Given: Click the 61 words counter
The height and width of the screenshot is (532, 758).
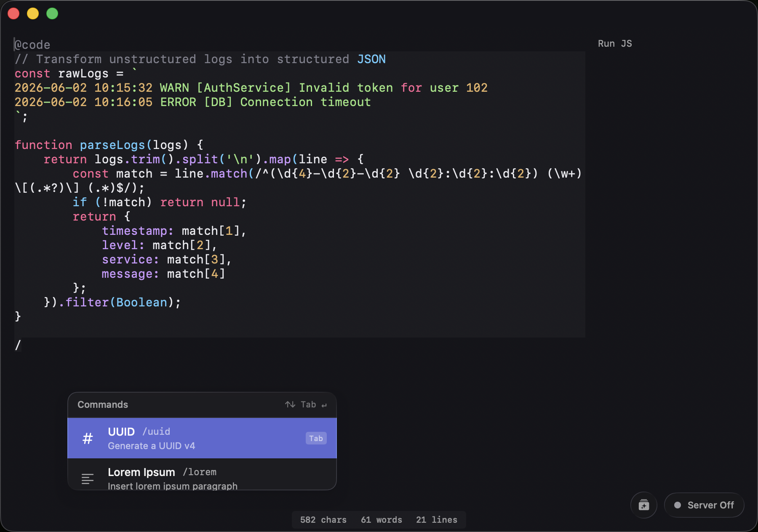Looking at the screenshot, I should click(382, 520).
